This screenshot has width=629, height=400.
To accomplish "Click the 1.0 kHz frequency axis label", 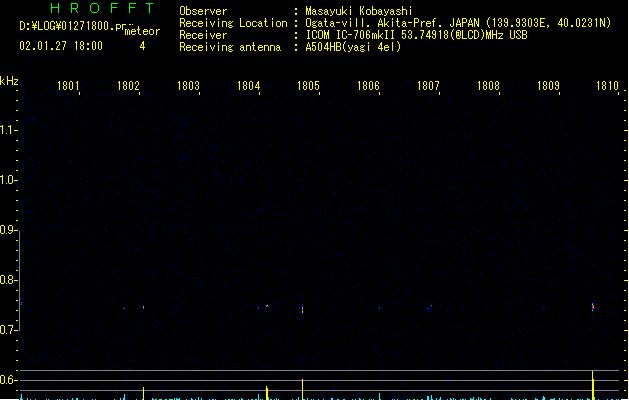I will coord(7,180).
